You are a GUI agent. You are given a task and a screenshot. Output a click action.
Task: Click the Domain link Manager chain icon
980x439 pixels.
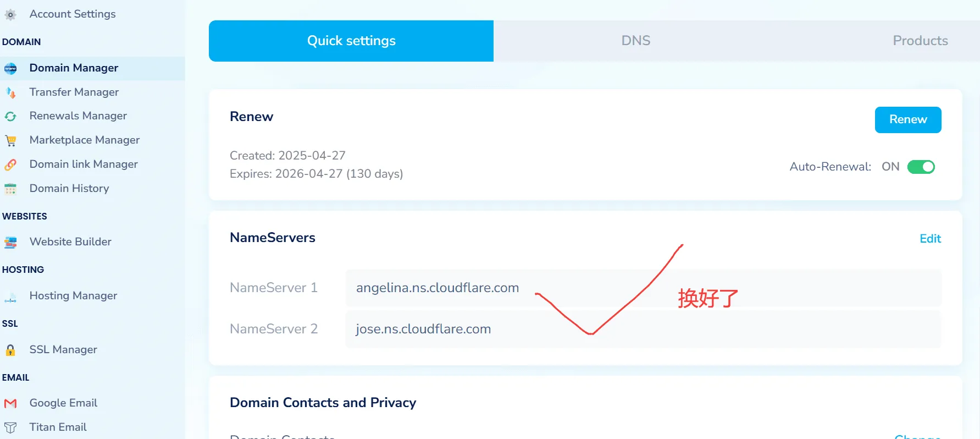pyautogui.click(x=10, y=164)
